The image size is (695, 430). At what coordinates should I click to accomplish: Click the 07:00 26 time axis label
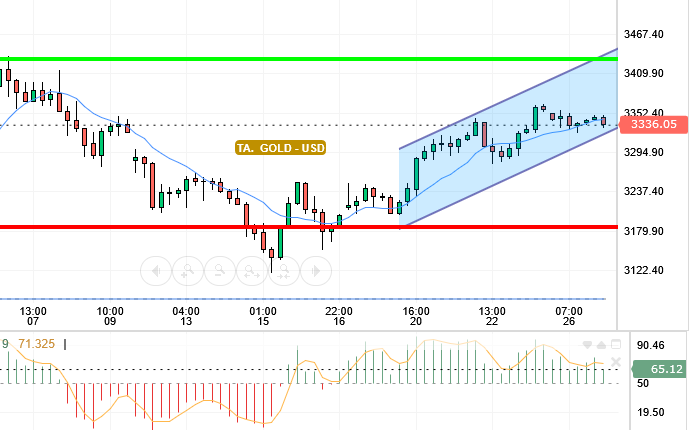coord(569,316)
